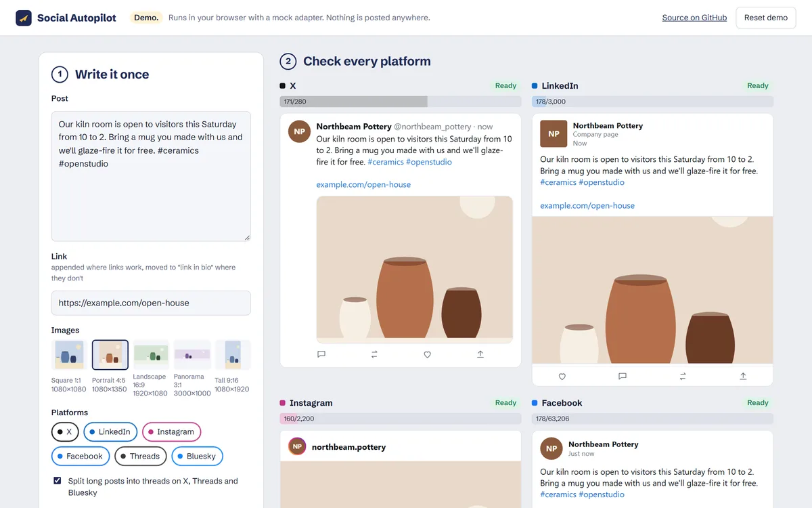Click @northbeam_pottery handle in X preview
Viewport: 812px width, 508px height.
(432, 127)
